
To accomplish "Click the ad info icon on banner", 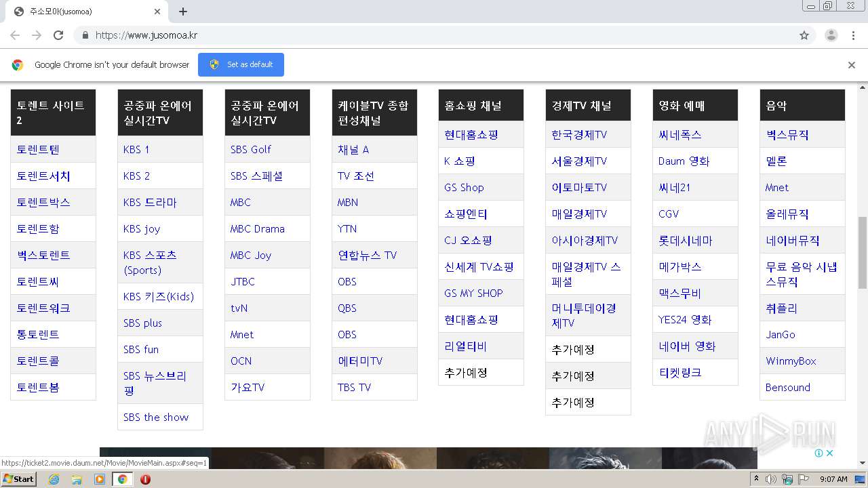I will 818,453.
